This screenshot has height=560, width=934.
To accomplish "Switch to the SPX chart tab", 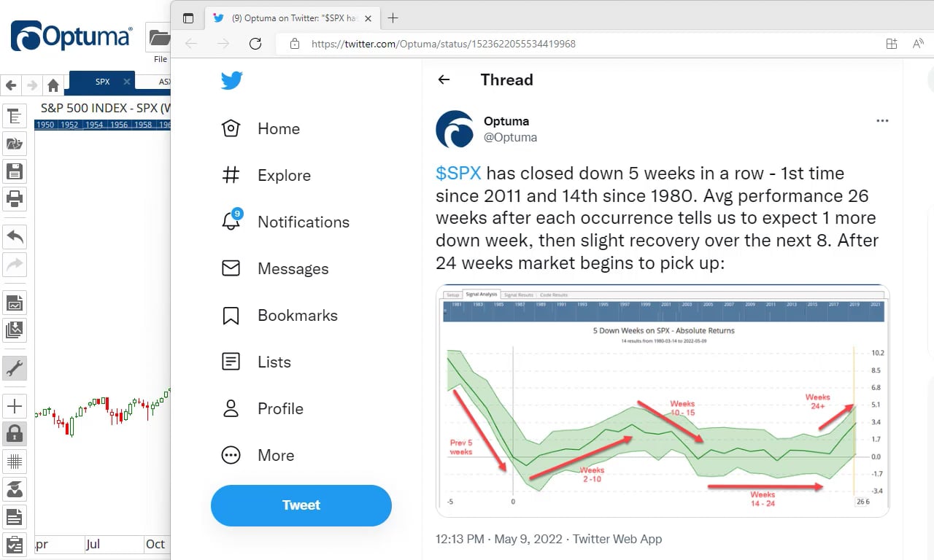I will pos(103,82).
